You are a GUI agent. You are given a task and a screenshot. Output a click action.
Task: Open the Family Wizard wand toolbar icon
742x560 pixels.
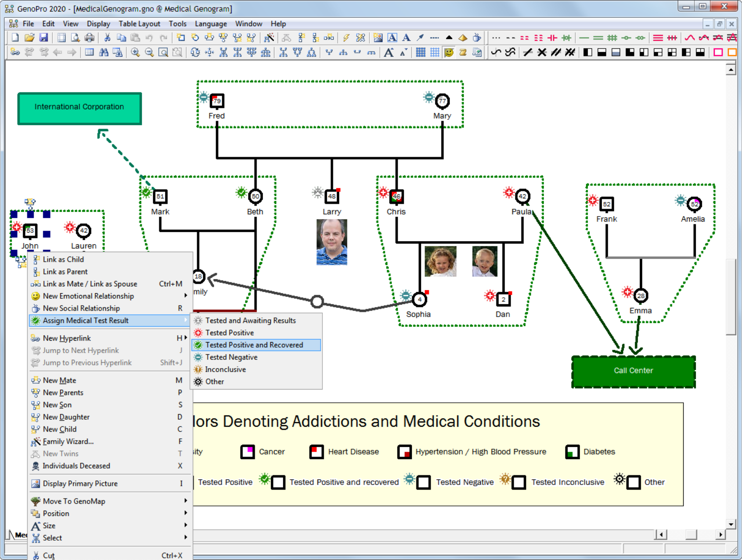[x=269, y=37]
